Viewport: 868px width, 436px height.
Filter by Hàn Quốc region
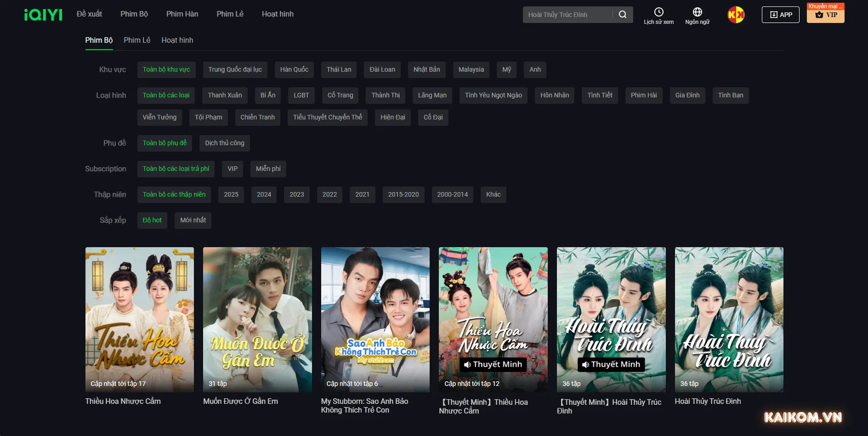click(x=294, y=70)
